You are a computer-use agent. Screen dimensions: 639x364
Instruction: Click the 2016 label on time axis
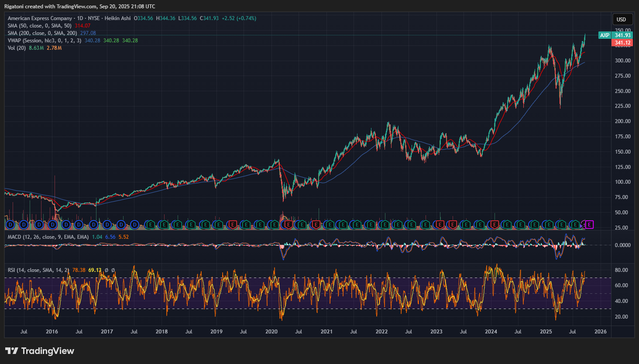[x=52, y=332]
